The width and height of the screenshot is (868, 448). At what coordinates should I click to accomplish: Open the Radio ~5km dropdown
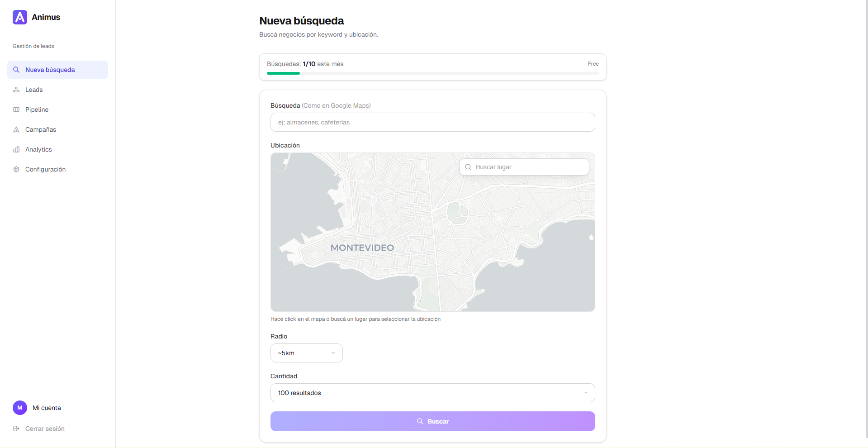point(306,353)
